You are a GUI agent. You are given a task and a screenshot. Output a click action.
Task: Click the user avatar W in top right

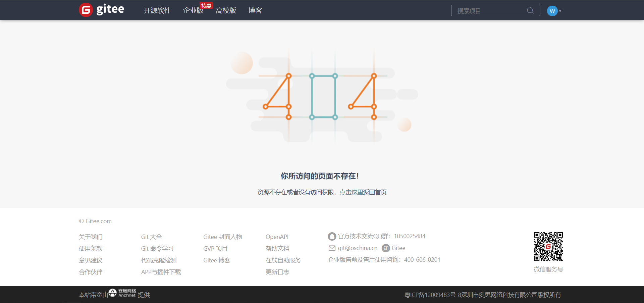pos(552,10)
